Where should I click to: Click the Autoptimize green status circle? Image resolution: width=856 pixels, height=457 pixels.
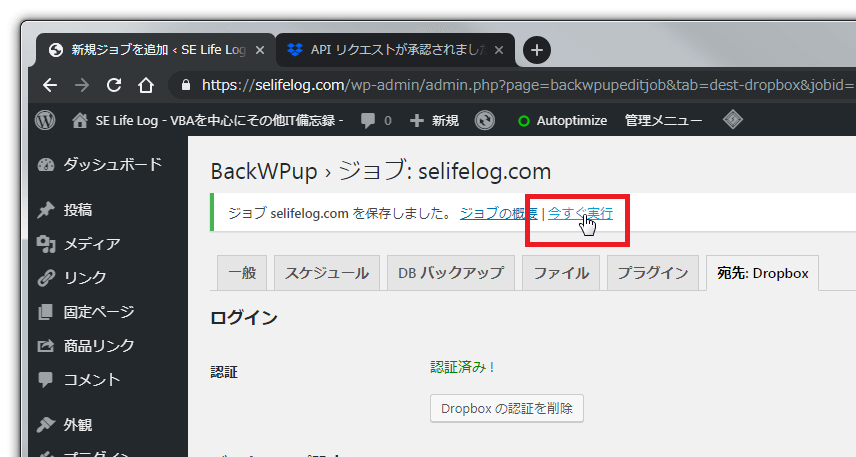click(523, 121)
